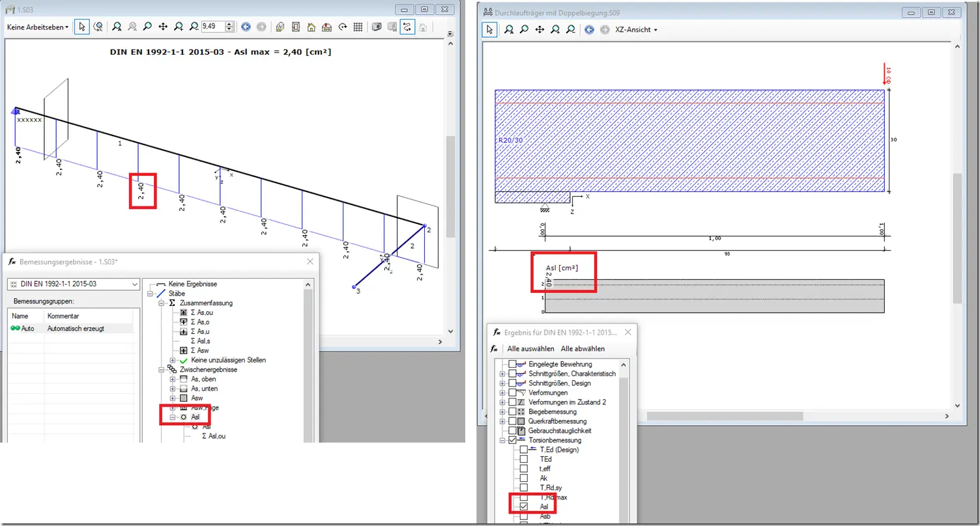The image size is (980, 526).
Task: Select Asl under Zwischenergebnisse in results tree
Action: tap(195, 417)
